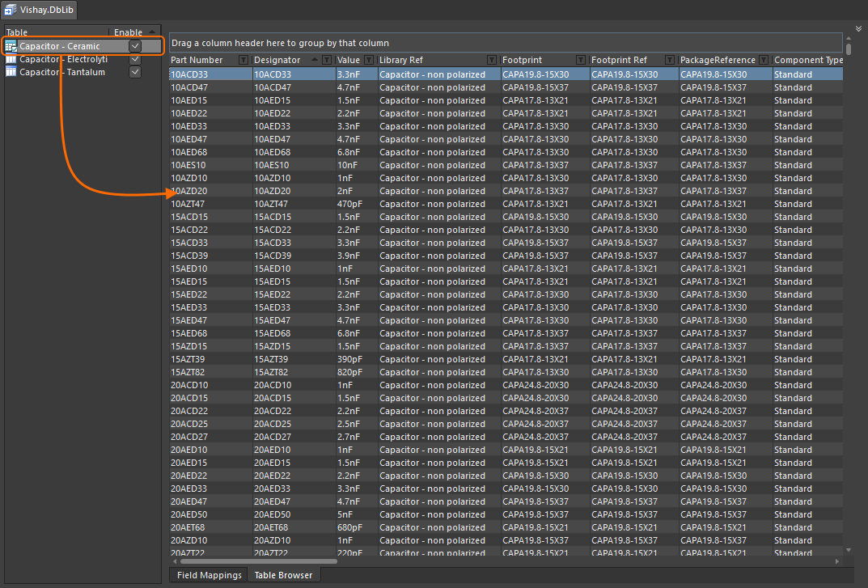Image resolution: width=868 pixels, height=588 pixels.
Task: Open the Footprint column filter
Action: click(x=581, y=60)
